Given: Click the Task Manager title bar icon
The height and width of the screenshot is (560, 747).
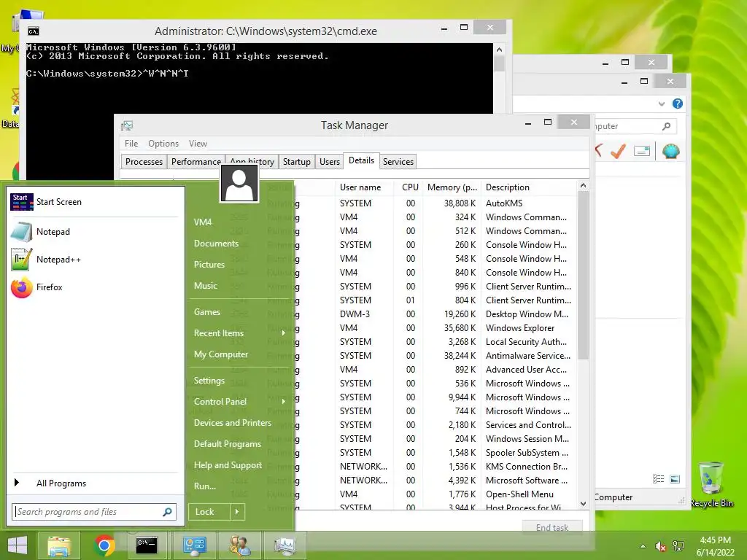Looking at the screenshot, I should [127, 125].
